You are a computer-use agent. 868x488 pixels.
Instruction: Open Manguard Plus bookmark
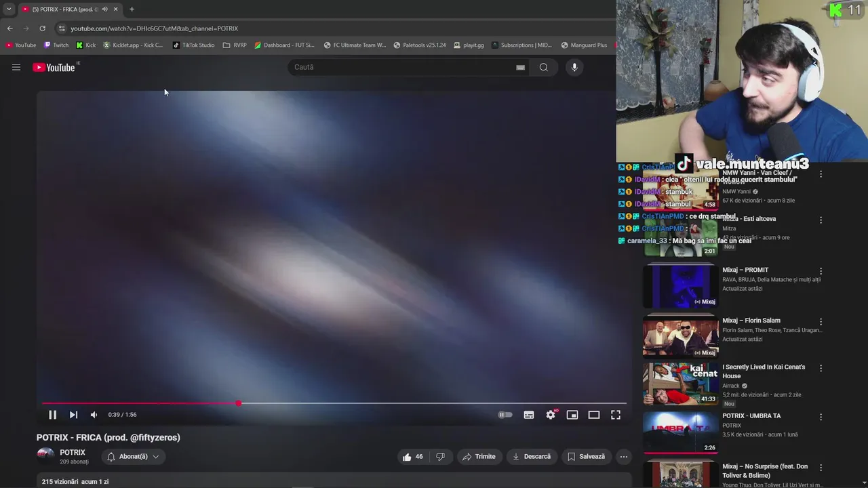tap(584, 45)
